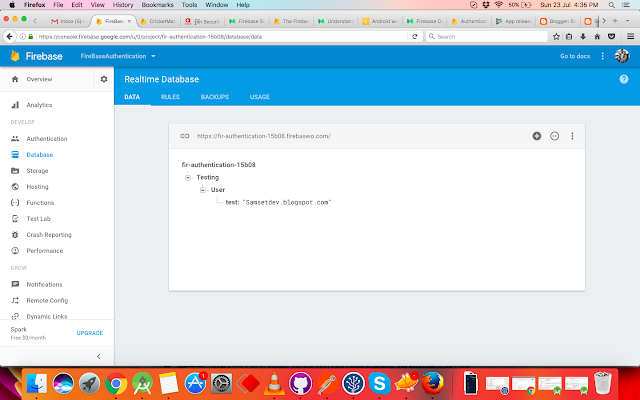Click the Storage folder icon
Image resolution: width=640 pixels, height=400 pixels.
click(15, 171)
